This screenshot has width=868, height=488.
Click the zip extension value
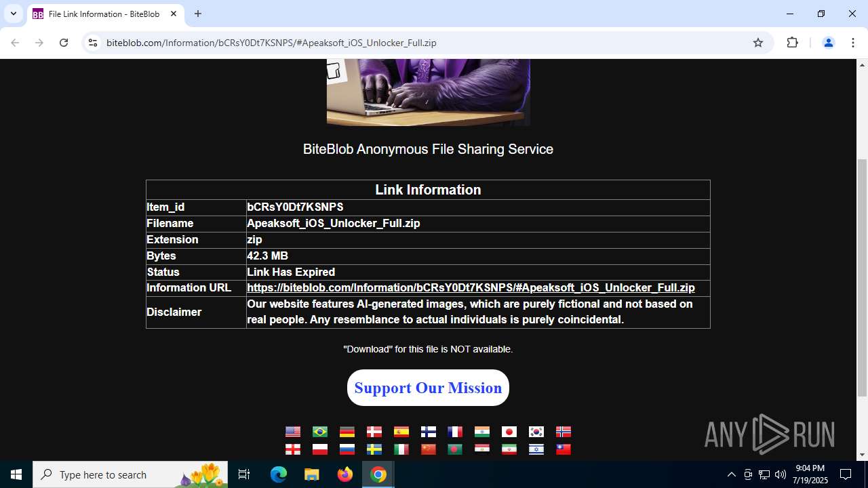(x=254, y=240)
